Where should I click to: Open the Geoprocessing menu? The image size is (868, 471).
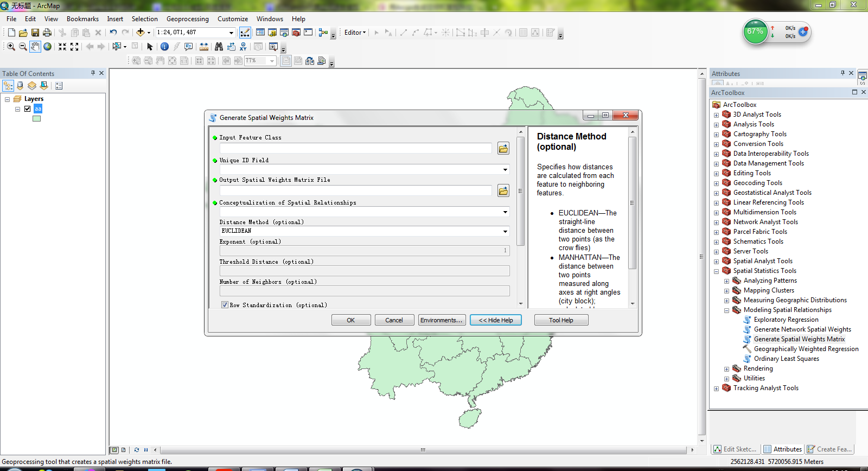click(188, 19)
